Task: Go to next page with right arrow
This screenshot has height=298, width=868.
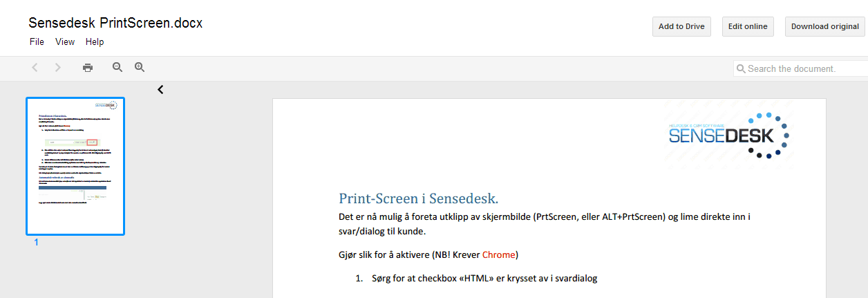Action: coord(58,68)
